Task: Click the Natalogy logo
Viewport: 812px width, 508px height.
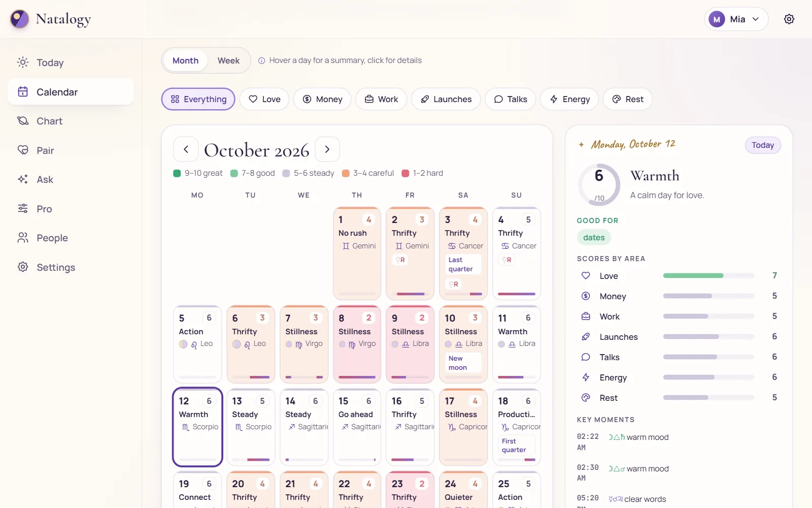Action: tap(51, 19)
